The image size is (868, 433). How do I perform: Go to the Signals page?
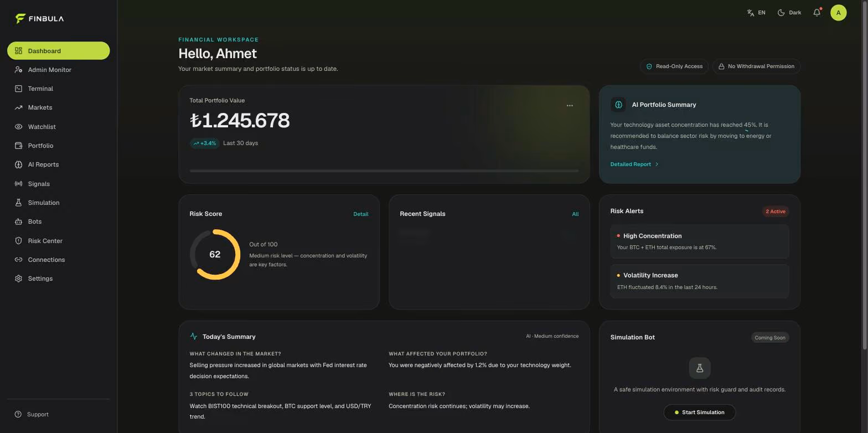(58, 184)
